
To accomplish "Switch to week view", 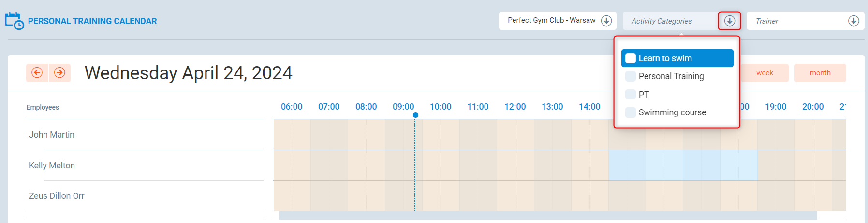I will click(765, 73).
